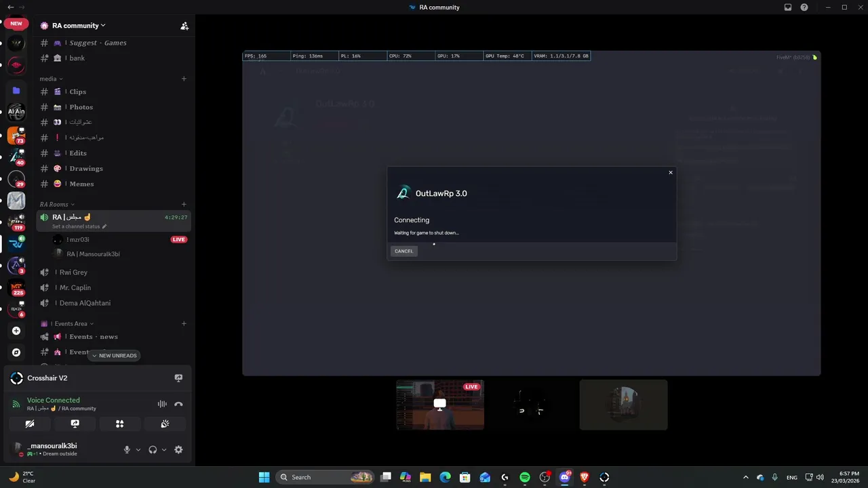The height and width of the screenshot is (488, 868).
Task: Click the share your screen button
Action: 75,424
